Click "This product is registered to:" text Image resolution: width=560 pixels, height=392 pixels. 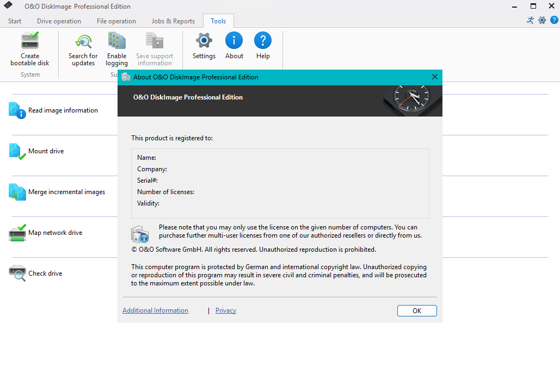172,138
